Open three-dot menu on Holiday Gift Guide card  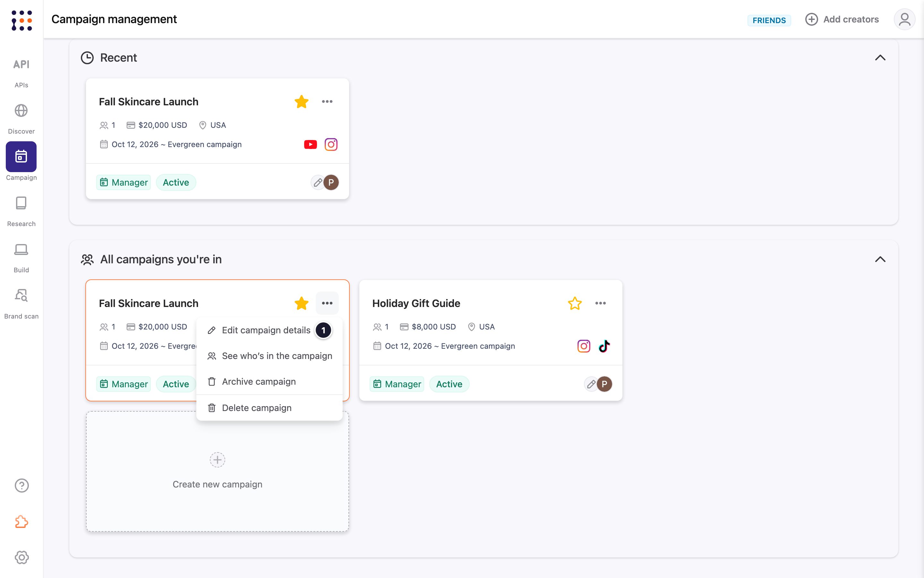click(600, 303)
